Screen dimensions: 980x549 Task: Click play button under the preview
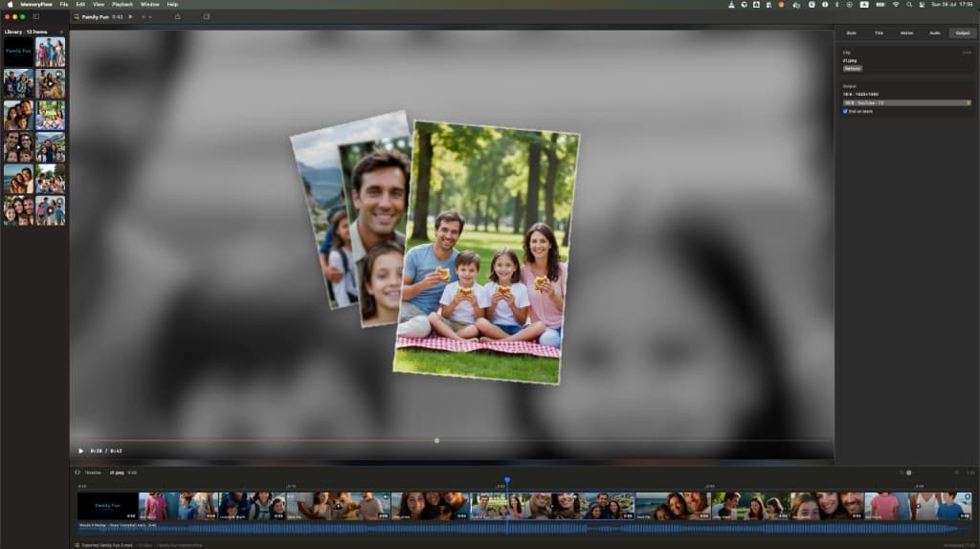click(x=80, y=450)
